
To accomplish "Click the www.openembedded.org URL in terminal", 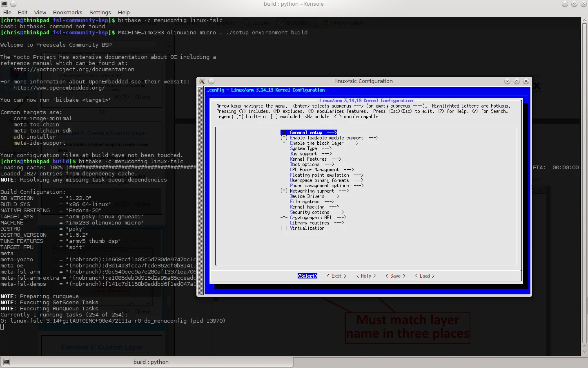I will tap(59, 88).
